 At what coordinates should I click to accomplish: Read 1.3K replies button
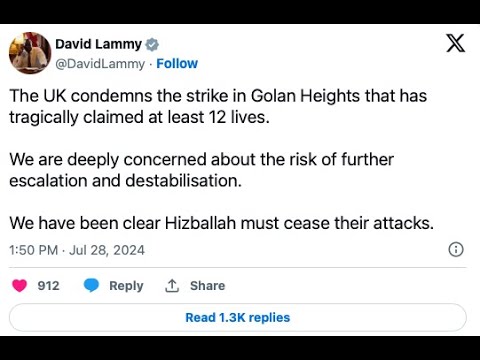coord(238,317)
